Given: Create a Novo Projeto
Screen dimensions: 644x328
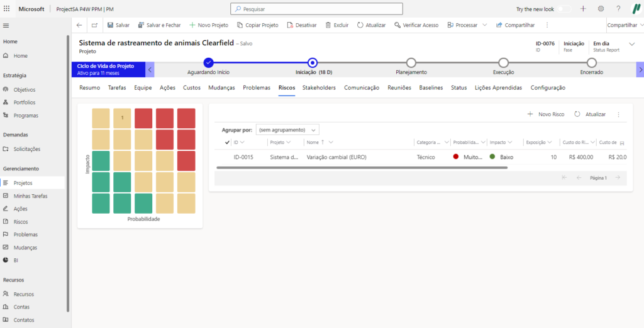Looking at the screenshot, I should 209,25.
